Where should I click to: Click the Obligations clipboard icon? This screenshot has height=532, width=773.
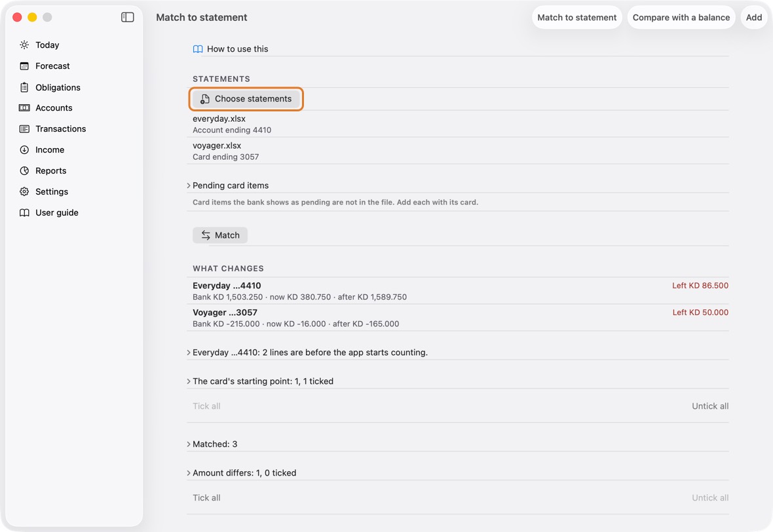tap(24, 87)
